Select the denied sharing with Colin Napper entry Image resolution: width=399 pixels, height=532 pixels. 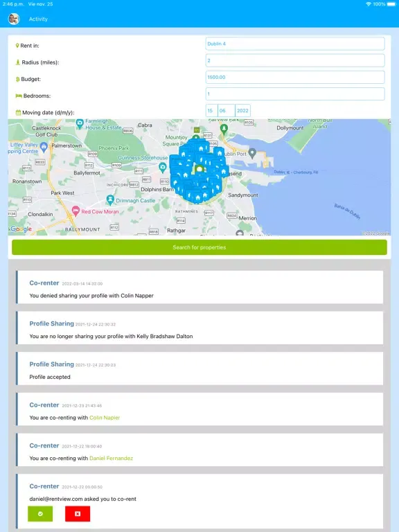[199, 287]
